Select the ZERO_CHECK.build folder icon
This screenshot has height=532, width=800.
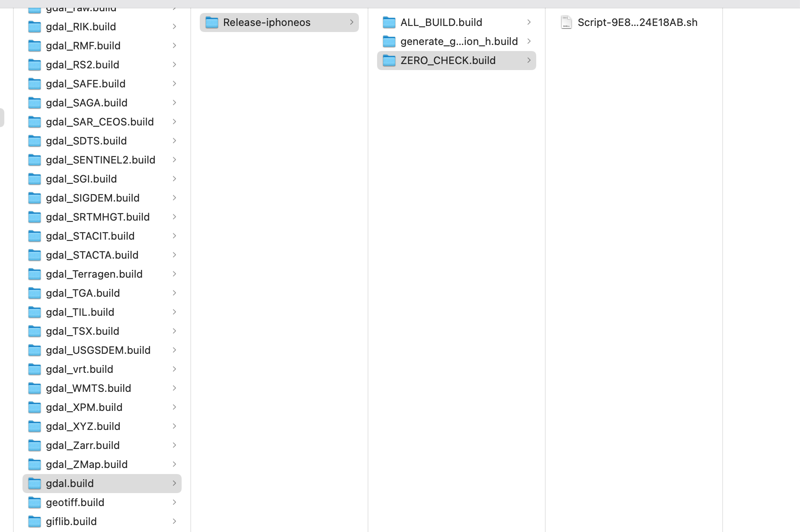point(388,61)
